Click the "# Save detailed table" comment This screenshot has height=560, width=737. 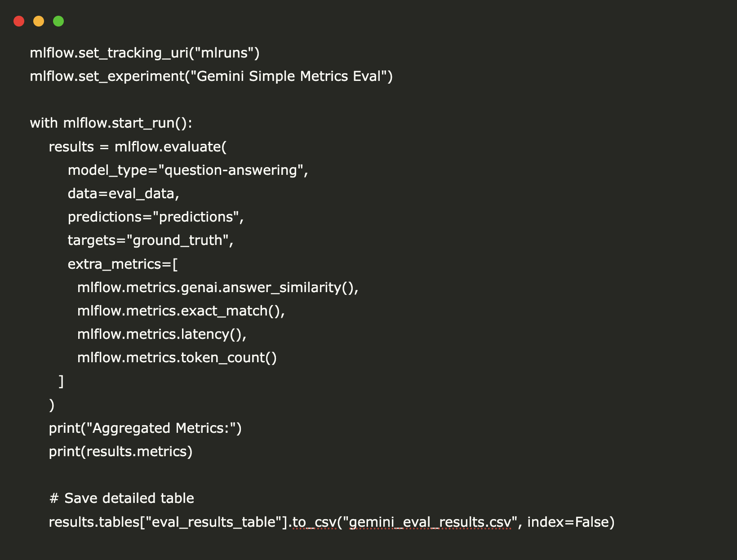[122, 498]
